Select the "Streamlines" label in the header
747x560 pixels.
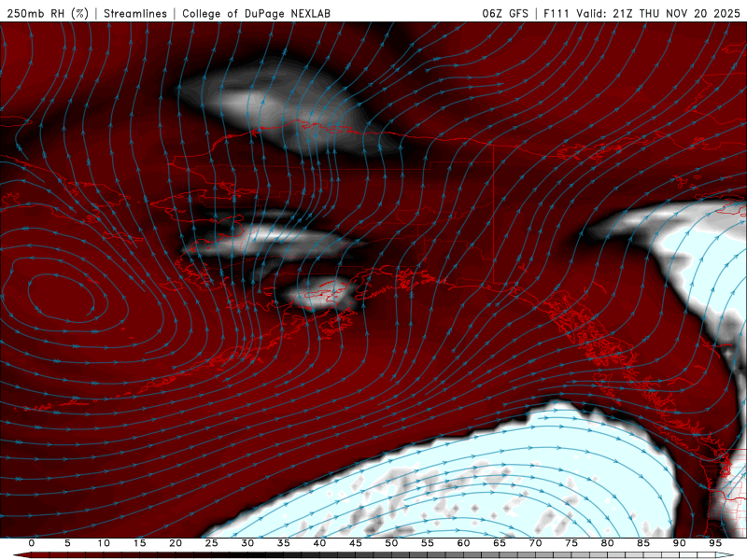coord(135,13)
